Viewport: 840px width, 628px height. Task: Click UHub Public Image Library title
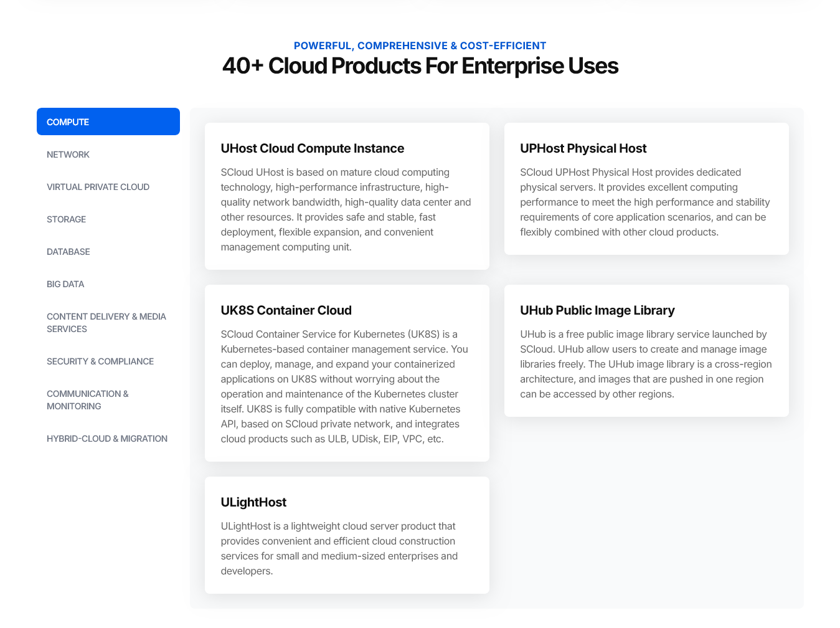(597, 310)
